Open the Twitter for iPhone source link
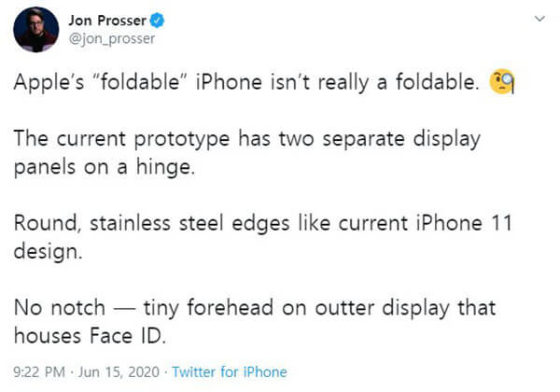The width and height of the screenshot is (560, 392). [x=230, y=372]
